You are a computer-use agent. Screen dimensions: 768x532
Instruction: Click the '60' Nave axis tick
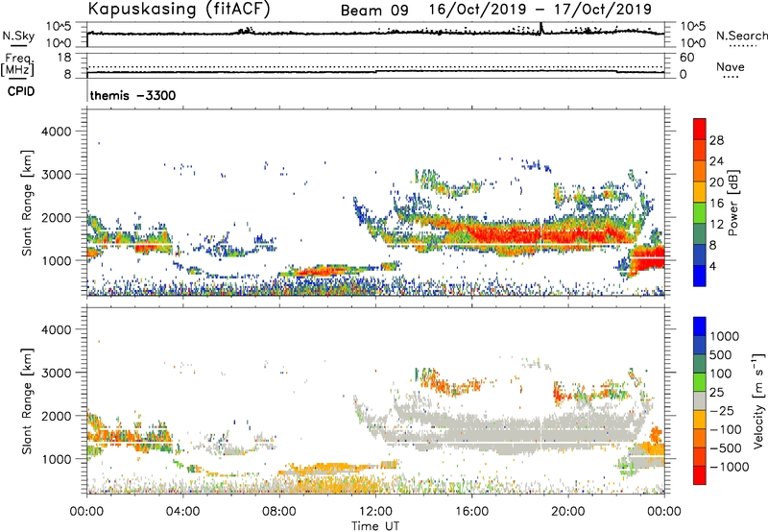point(686,58)
